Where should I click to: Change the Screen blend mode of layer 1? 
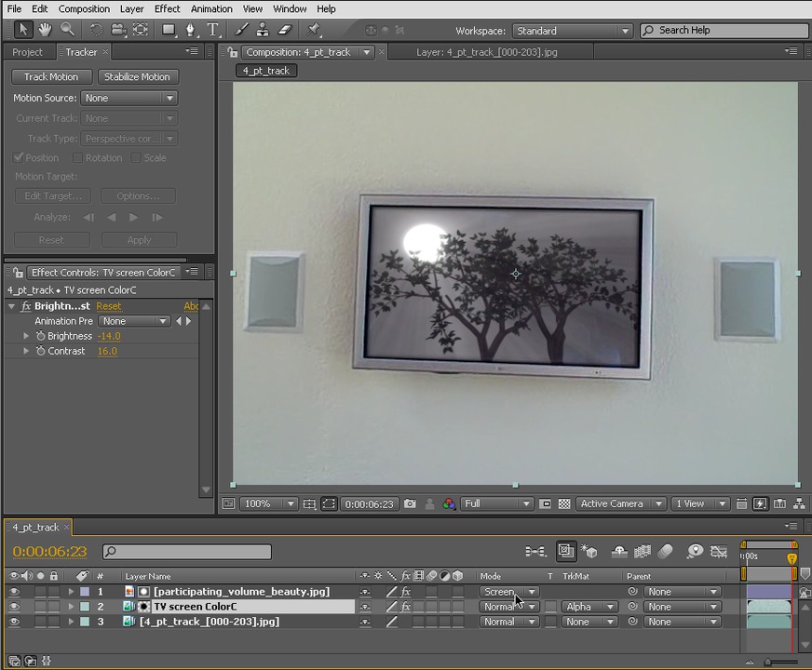(508, 591)
